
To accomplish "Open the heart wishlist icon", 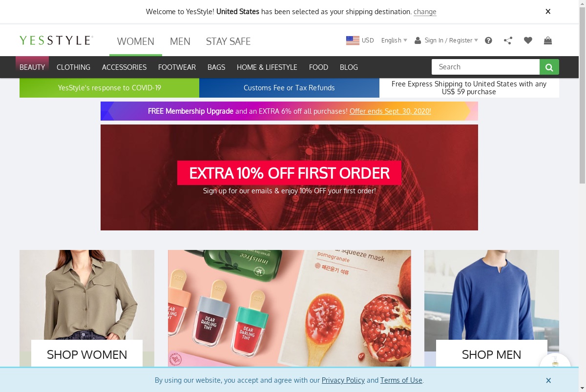I will pos(528,41).
